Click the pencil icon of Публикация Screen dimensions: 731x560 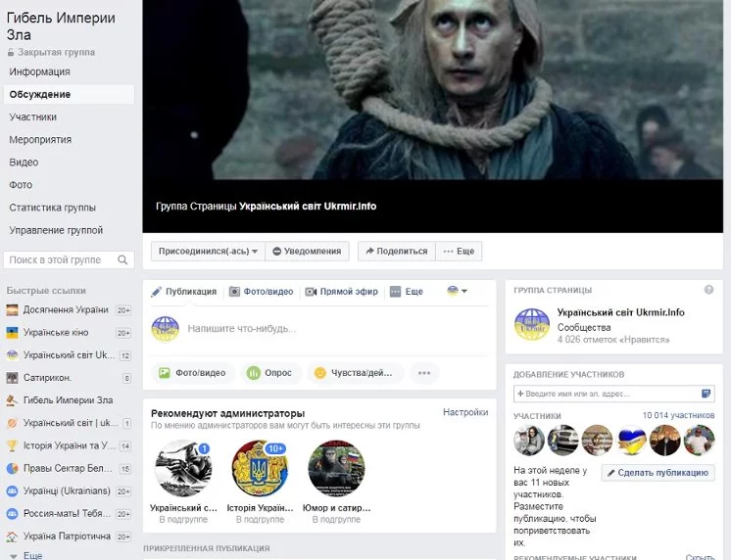point(157,292)
